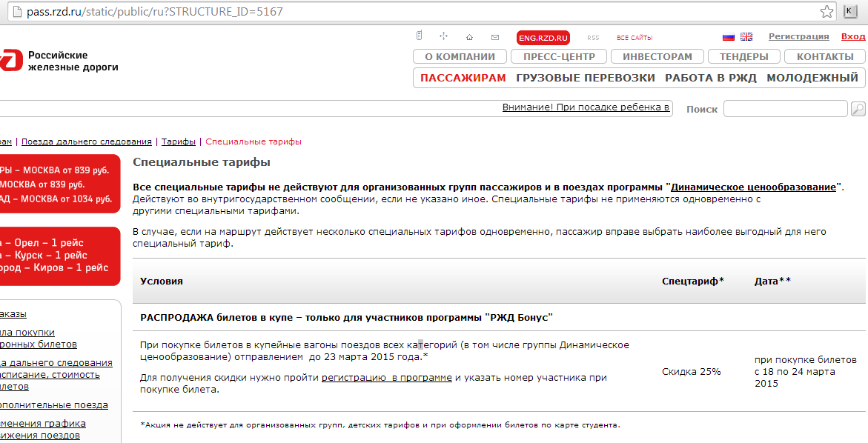Screen dimensions: 868x443
Task: Switch to English via British flag
Action: click(746, 37)
